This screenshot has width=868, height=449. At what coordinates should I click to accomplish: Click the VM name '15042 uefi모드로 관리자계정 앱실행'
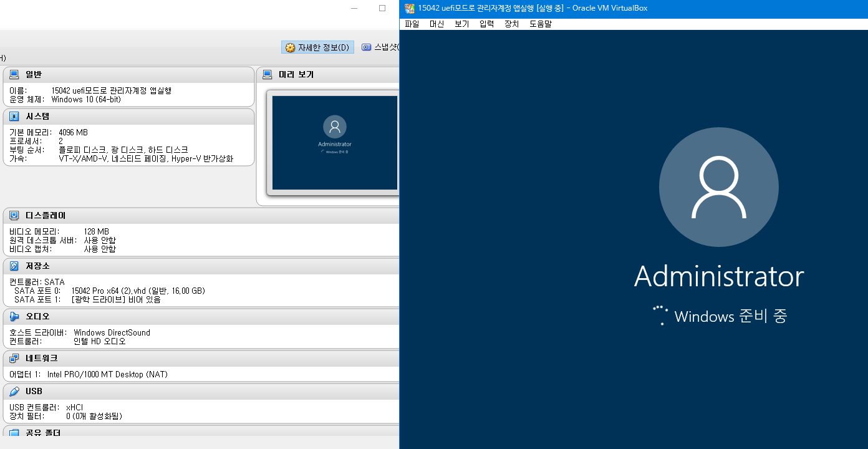[x=111, y=90]
